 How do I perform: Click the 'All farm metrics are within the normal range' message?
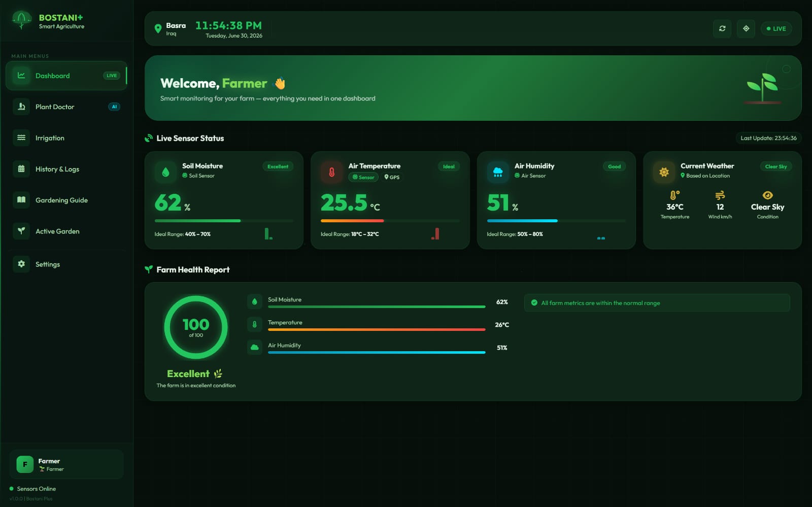(657, 303)
